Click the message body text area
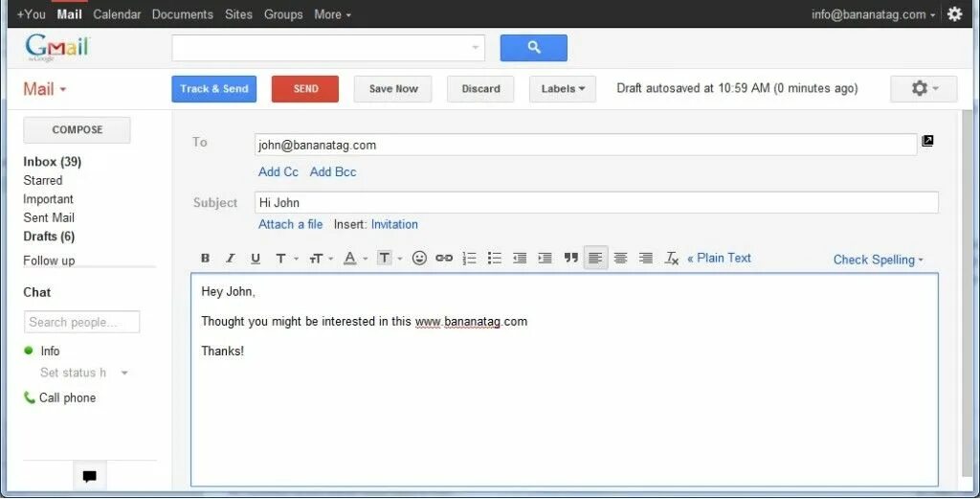 [565, 379]
